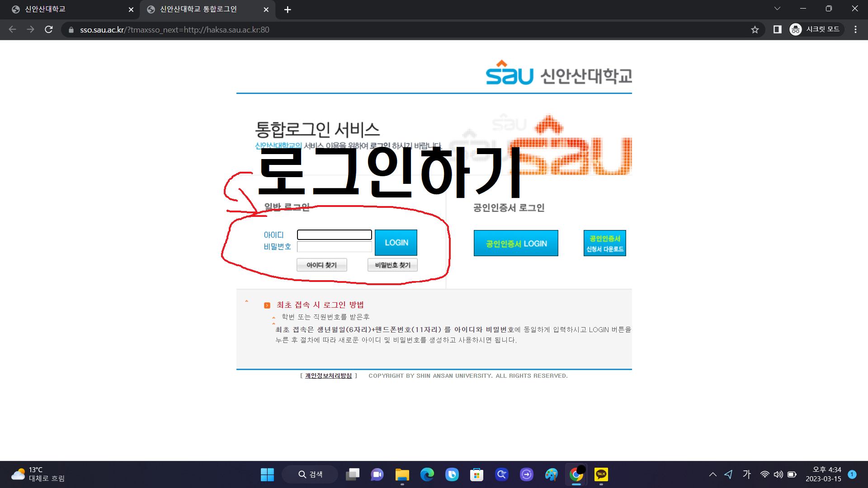Viewport: 868px width, 488px height.
Task: Reload the current page
Action: click(x=49, y=29)
